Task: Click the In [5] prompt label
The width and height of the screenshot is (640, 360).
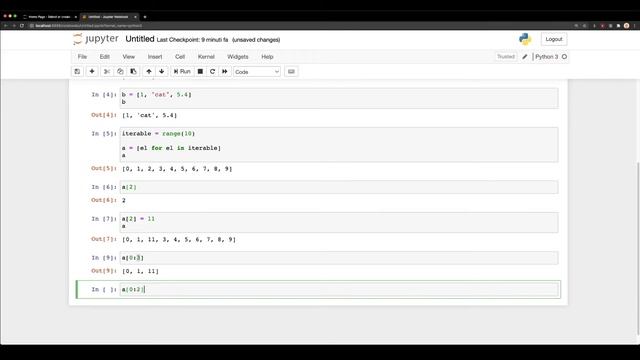Action: point(104,134)
